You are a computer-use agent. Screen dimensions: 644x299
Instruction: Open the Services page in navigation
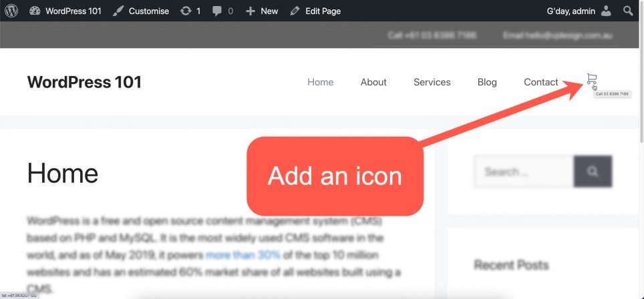432,82
